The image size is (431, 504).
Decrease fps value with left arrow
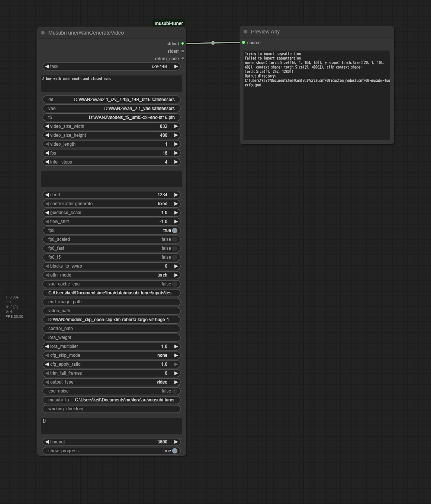click(x=47, y=153)
